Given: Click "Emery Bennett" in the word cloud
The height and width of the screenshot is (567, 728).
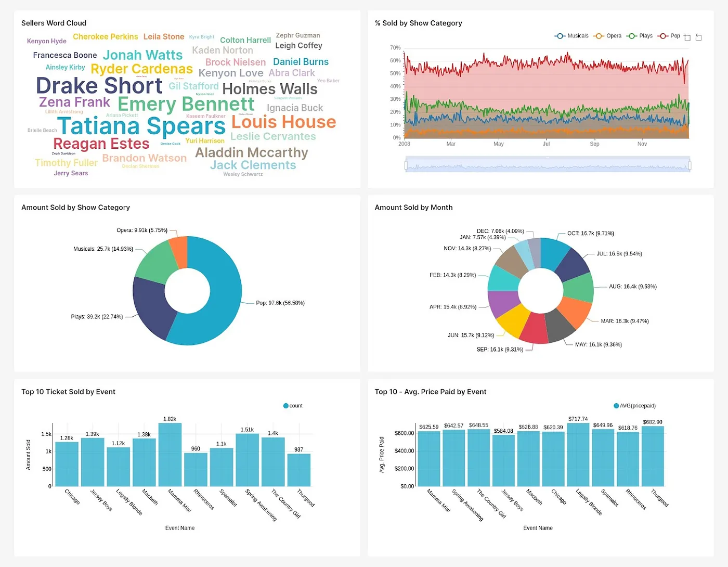Looking at the screenshot, I should [x=186, y=105].
